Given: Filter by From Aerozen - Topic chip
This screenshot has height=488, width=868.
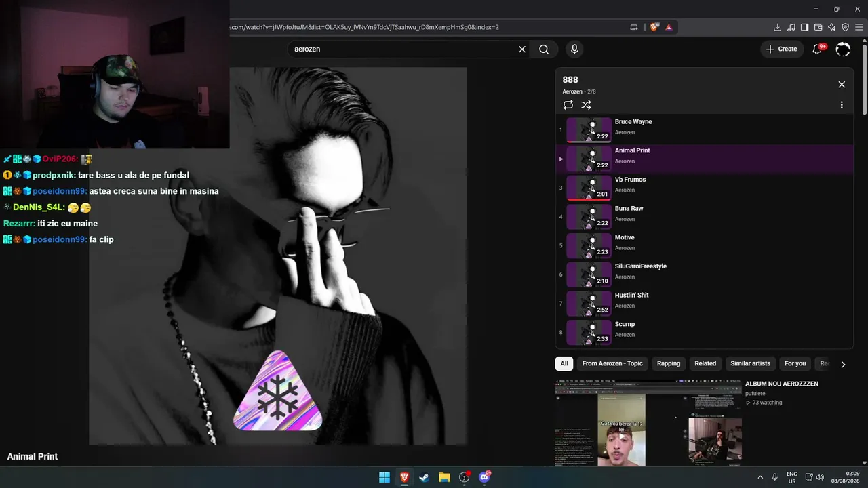Looking at the screenshot, I should pyautogui.click(x=612, y=363).
